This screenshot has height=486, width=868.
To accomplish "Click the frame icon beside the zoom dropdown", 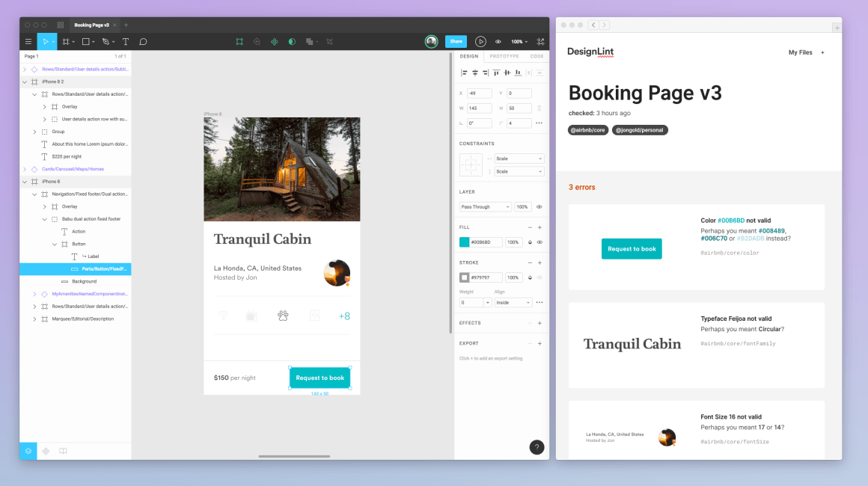I will [x=541, y=41].
